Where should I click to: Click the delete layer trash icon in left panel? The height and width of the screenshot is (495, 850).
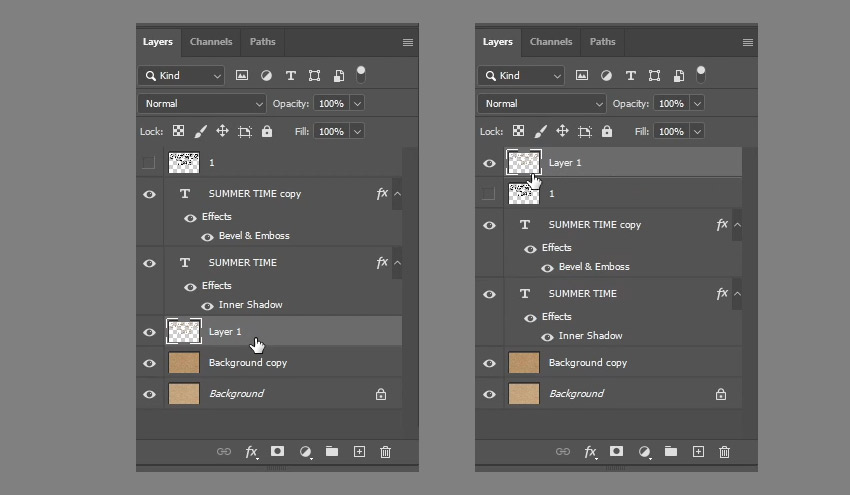tap(385, 452)
